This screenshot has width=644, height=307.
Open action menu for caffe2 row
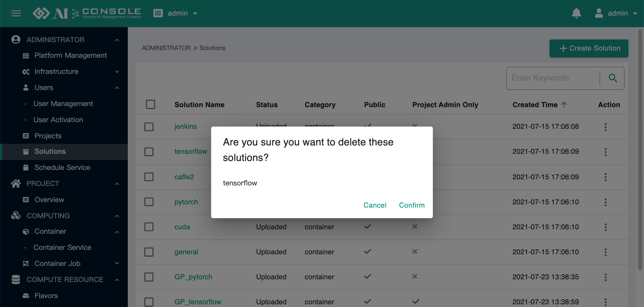[x=606, y=177]
